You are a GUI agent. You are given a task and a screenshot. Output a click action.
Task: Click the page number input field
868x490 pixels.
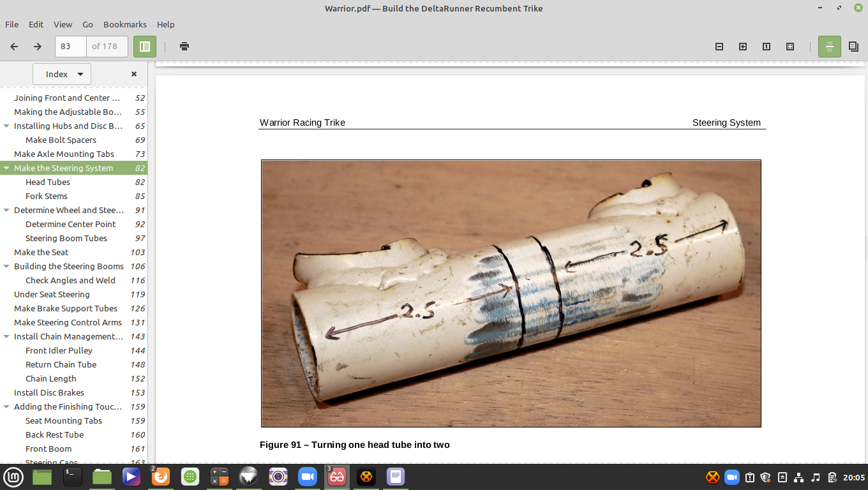[x=71, y=47]
